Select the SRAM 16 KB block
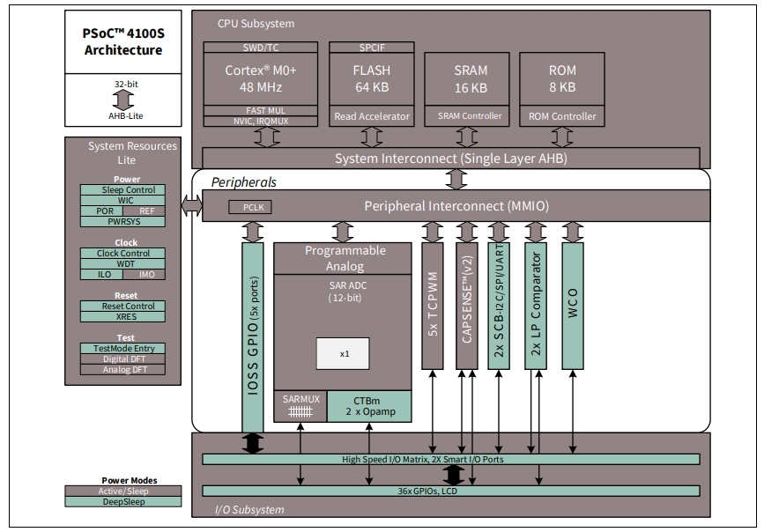This screenshot has height=532, width=764. (x=467, y=79)
